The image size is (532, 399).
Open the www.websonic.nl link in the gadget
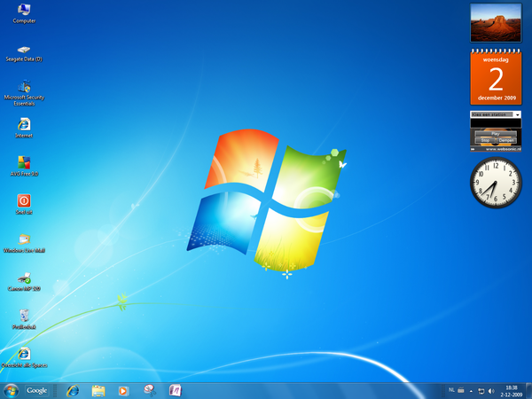[503, 149]
